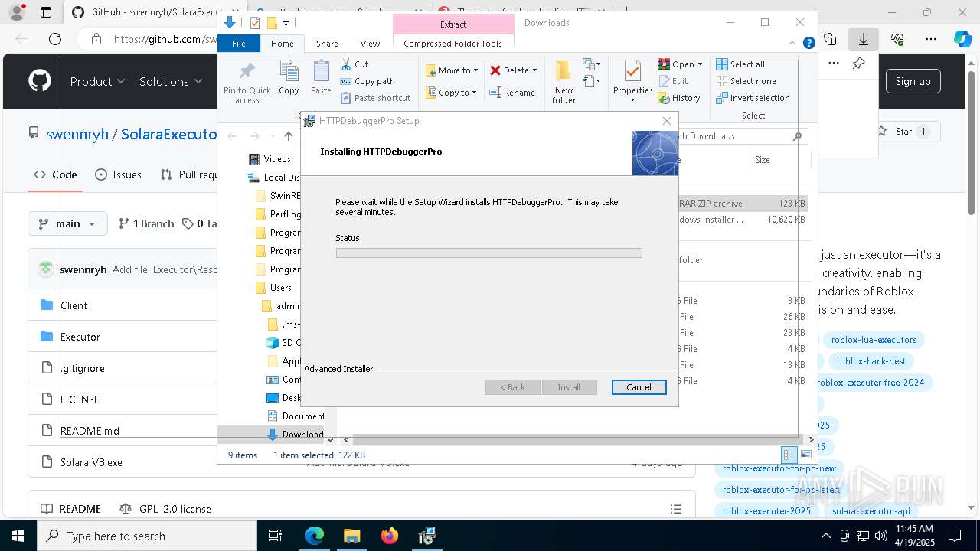Cancel the HTTPDebuggerPro installation

pos(639,387)
